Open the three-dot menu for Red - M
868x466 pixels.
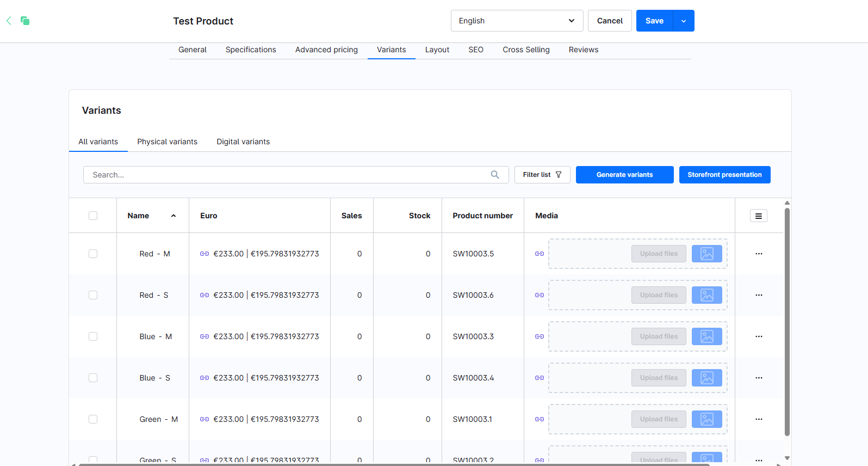click(x=759, y=254)
